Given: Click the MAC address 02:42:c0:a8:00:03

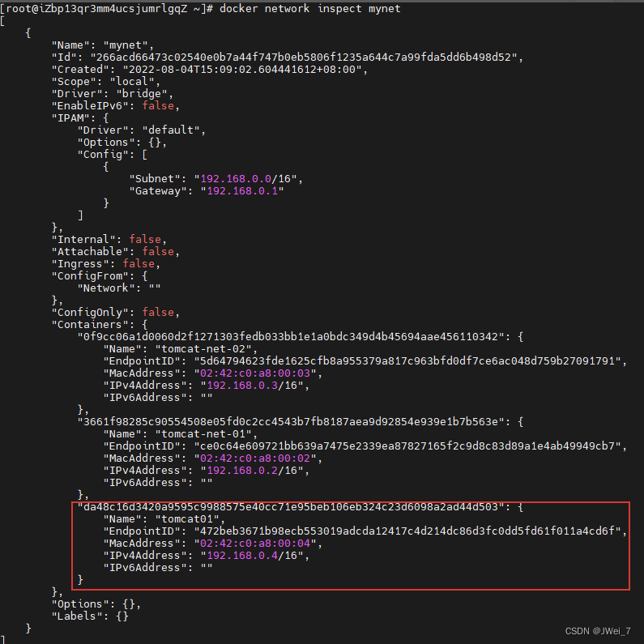Looking at the screenshot, I should click(255, 373).
